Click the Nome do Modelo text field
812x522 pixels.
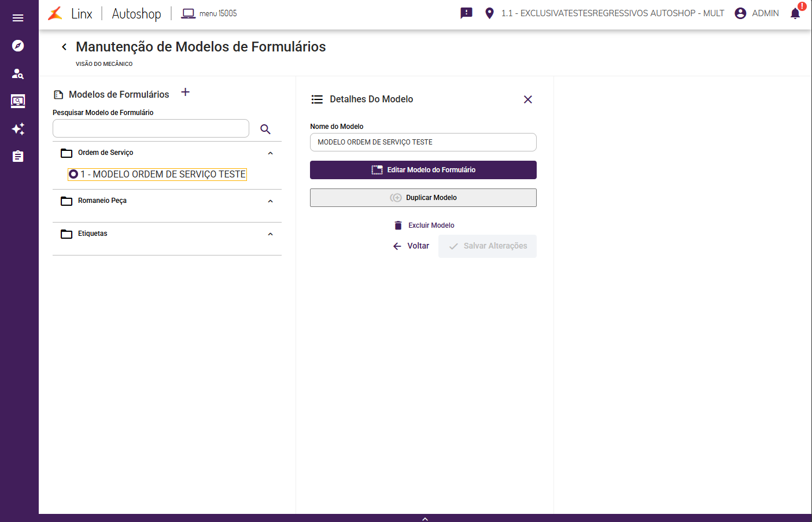(423, 142)
